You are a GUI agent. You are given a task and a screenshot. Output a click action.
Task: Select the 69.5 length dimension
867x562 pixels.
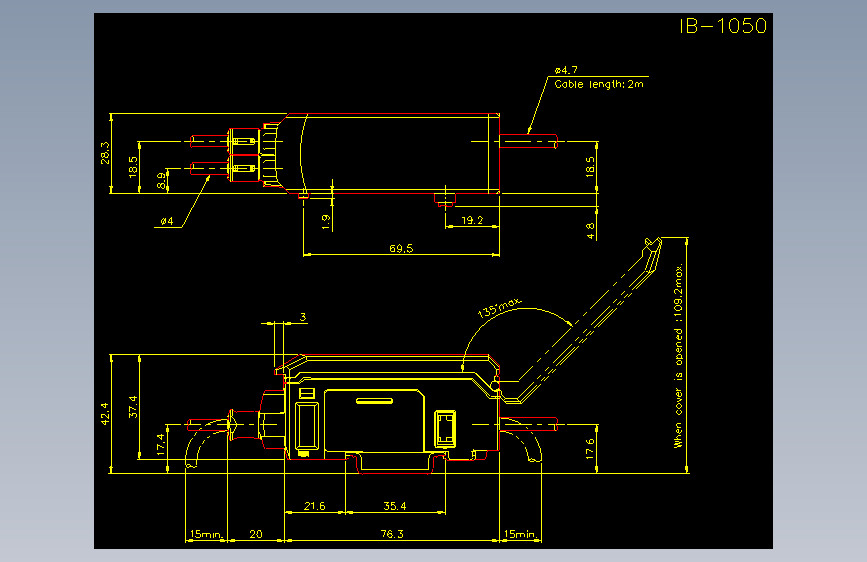(401, 248)
